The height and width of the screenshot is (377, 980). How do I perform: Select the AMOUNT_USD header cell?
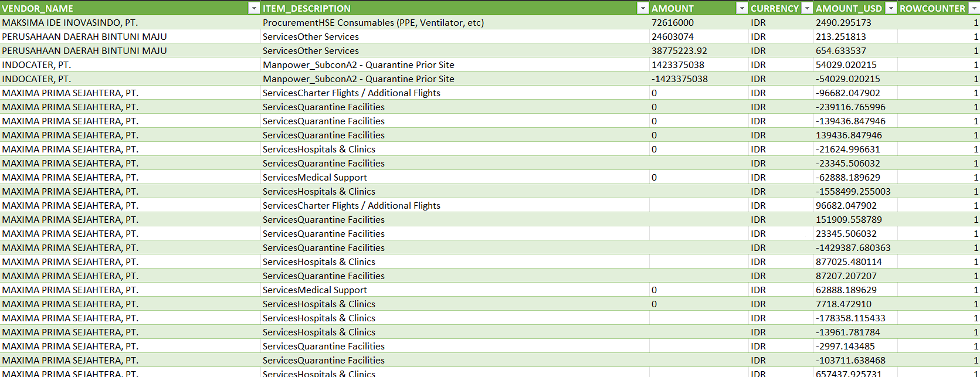coord(856,8)
